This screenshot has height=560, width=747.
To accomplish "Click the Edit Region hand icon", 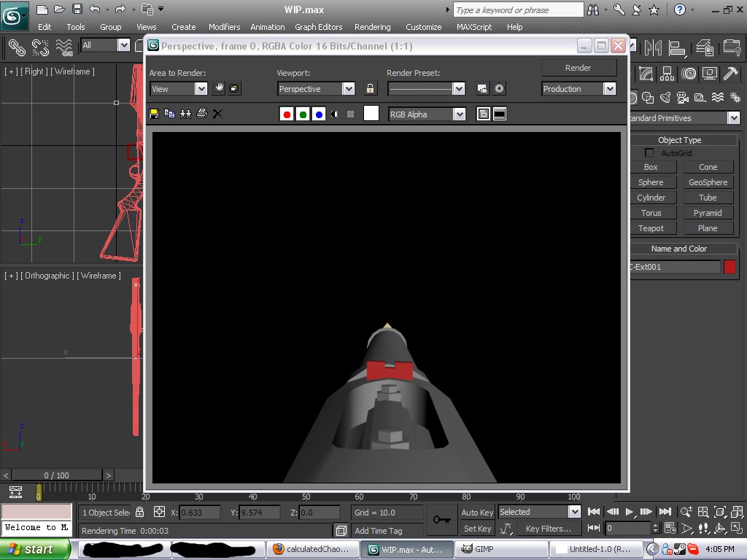I will click(218, 89).
